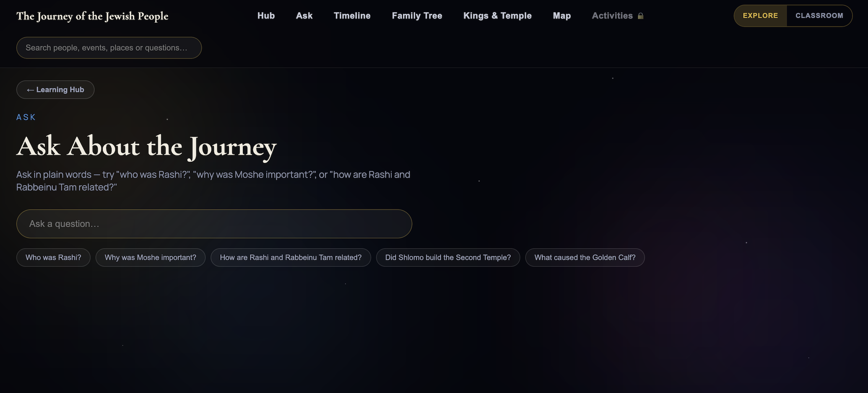Pick Why was Moshe important? chip

[151, 258]
